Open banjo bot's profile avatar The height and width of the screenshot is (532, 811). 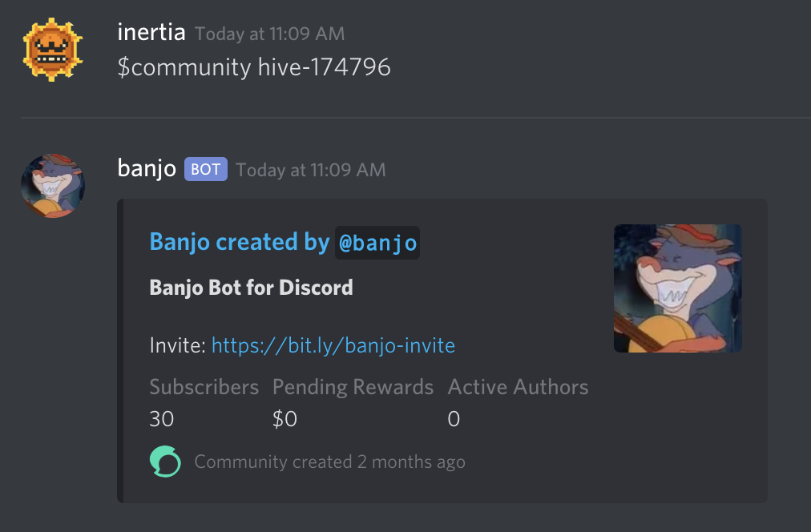[x=53, y=186]
